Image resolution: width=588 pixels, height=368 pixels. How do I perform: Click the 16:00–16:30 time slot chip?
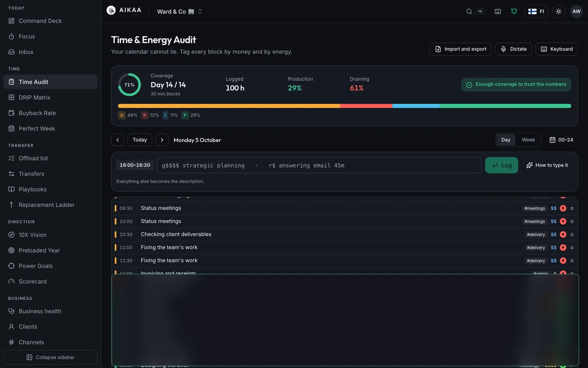[x=135, y=165]
